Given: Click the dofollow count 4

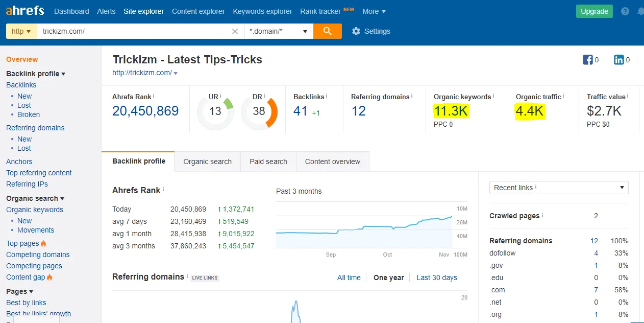Looking at the screenshot, I should click(596, 253).
